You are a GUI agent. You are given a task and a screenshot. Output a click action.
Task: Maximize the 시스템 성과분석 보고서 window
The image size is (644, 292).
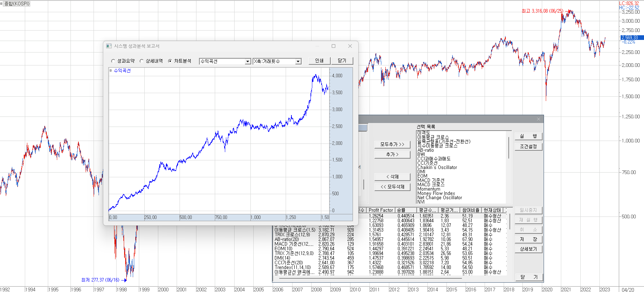pyautogui.click(x=334, y=46)
